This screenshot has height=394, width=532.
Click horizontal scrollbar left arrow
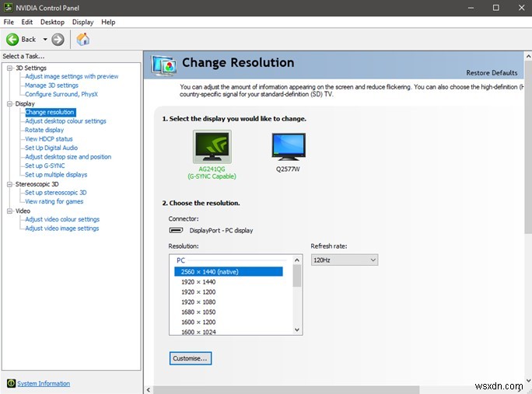(149, 390)
